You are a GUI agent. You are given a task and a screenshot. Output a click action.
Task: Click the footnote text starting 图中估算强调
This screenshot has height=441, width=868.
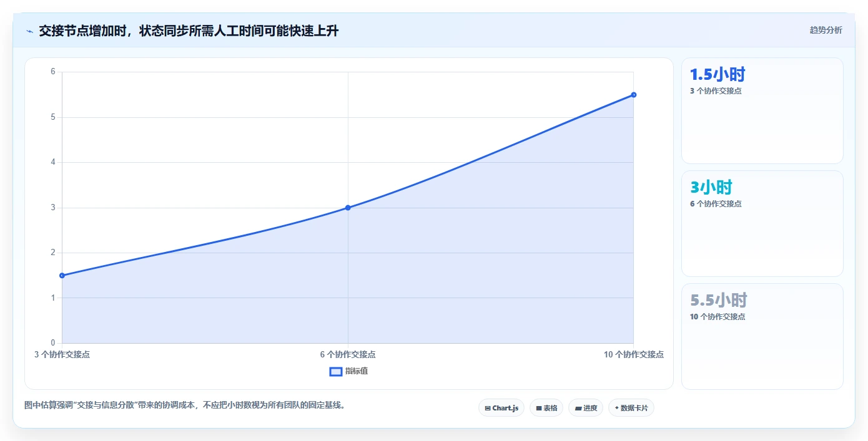click(x=185, y=405)
